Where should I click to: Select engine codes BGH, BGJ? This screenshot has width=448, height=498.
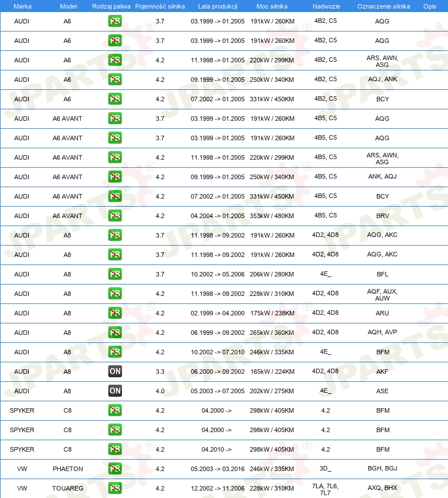pyautogui.click(x=382, y=468)
